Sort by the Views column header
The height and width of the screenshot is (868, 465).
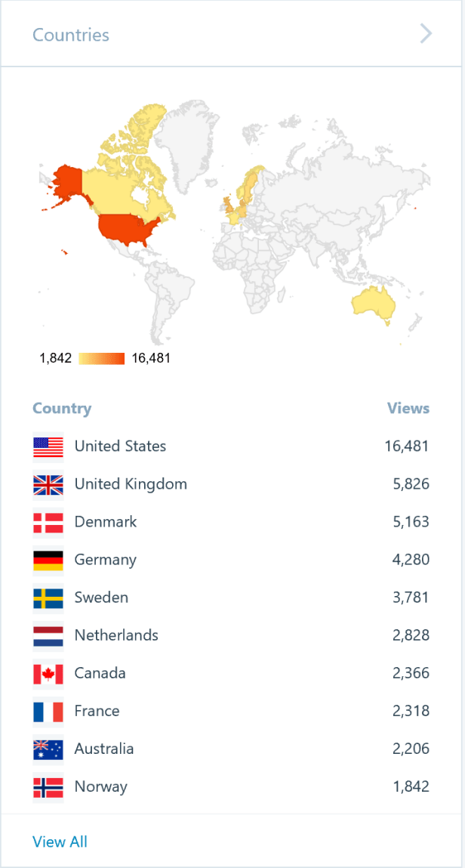408,408
